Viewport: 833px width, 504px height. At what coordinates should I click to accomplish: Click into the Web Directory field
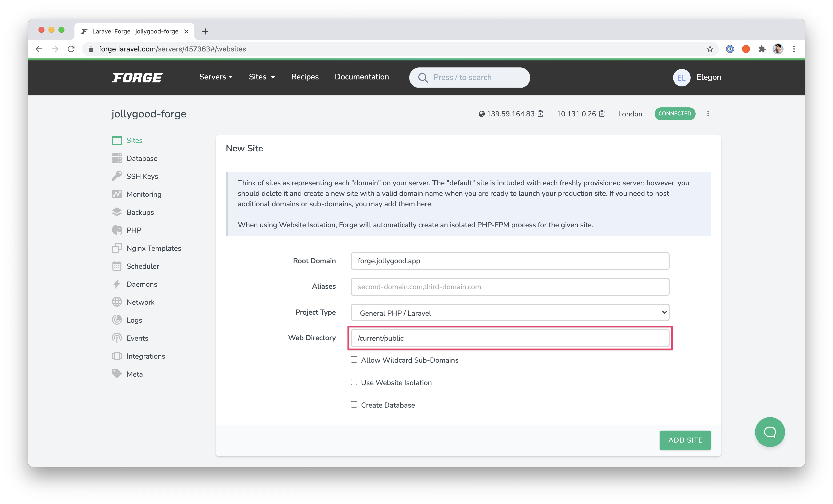coord(510,338)
